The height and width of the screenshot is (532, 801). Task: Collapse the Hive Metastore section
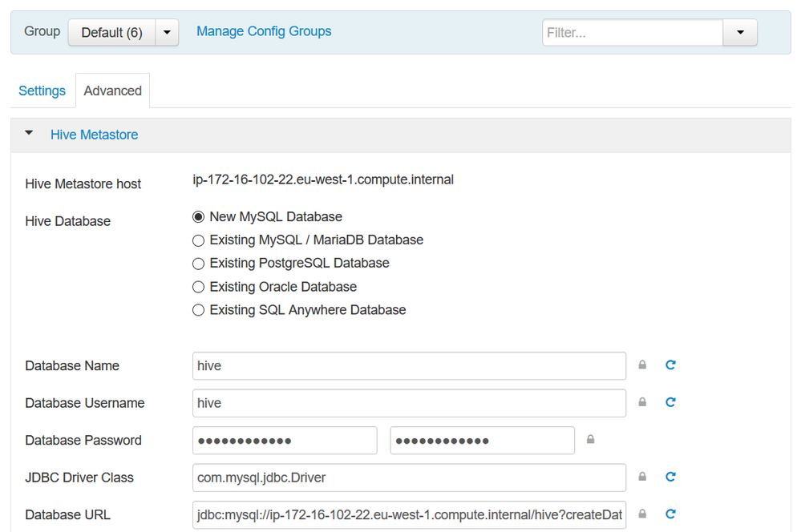(x=30, y=135)
